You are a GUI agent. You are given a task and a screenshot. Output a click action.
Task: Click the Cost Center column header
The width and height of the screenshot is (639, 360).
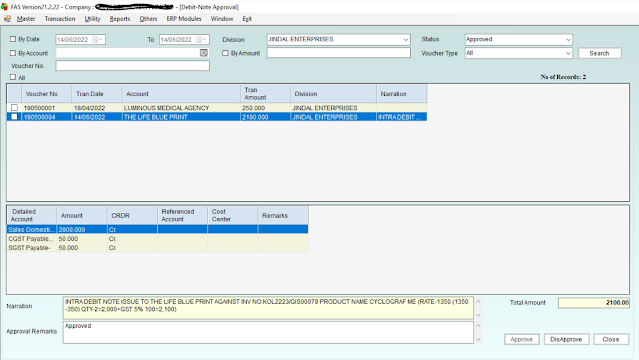[233, 215]
